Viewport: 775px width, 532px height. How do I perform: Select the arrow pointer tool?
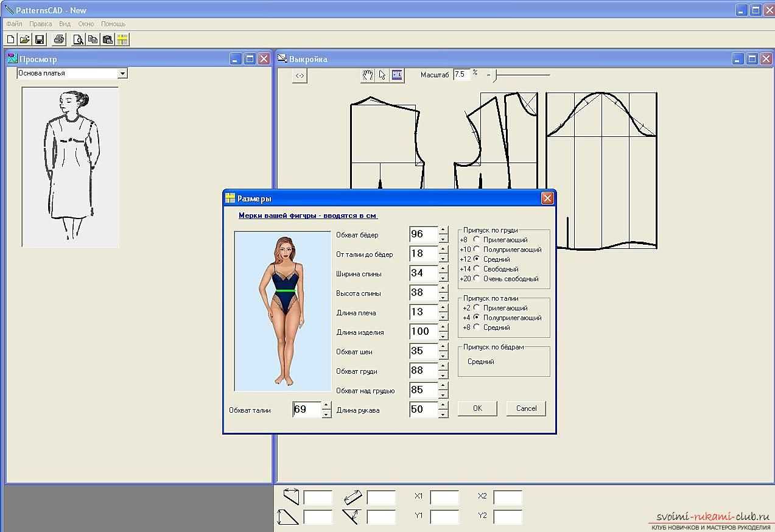pos(382,75)
